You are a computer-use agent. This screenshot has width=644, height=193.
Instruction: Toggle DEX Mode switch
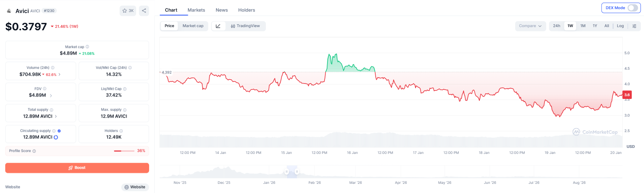click(x=632, y=8)
